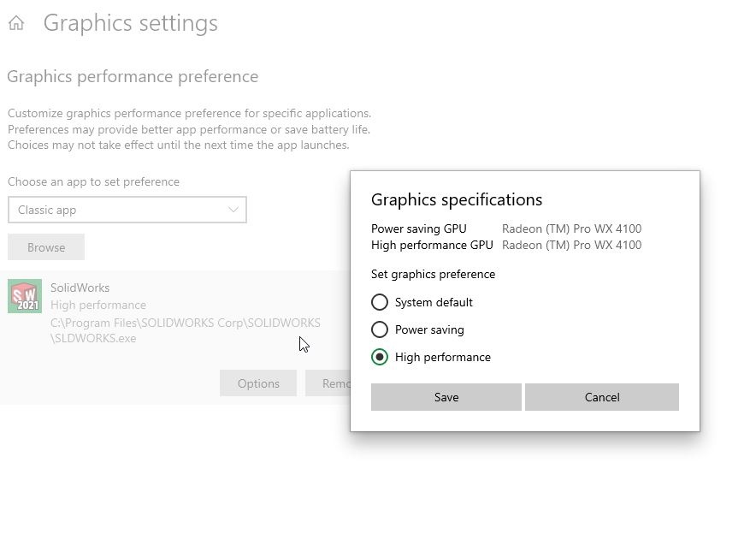Click the Power saving GPU Radeon value
Image resolution: width=756 pixels, height=534 pixels.
tap(571, 228)
